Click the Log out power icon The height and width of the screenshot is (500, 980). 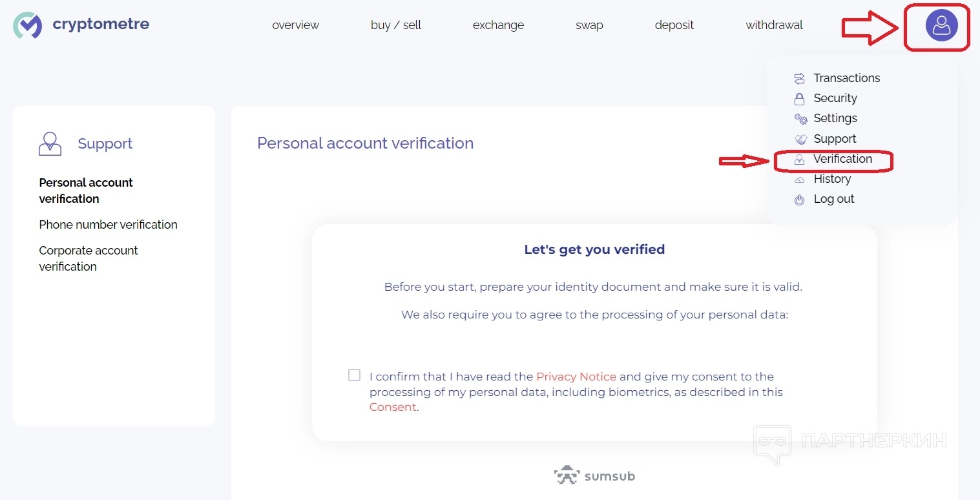point(799,200)
